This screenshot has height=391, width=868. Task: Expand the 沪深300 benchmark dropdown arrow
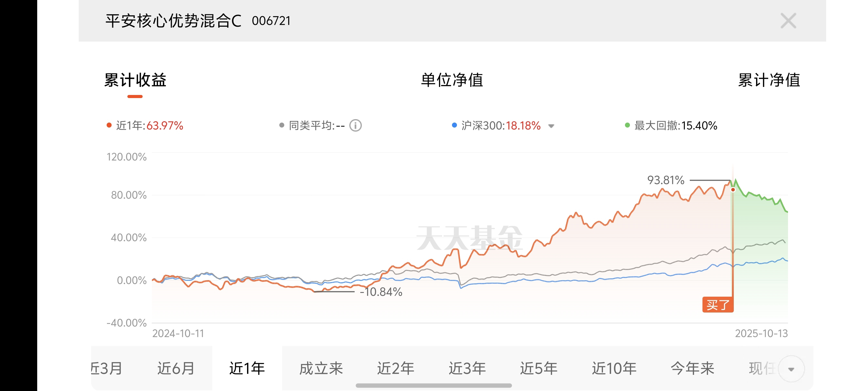coord(551,126)
